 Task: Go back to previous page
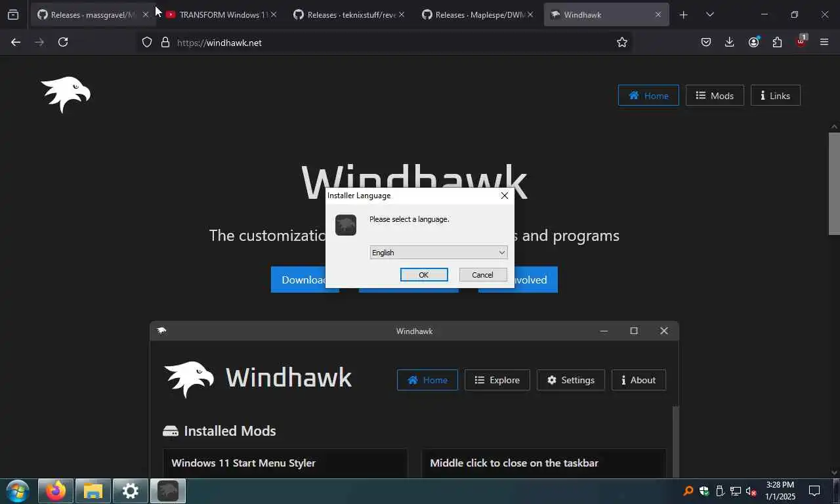(16, 42)
